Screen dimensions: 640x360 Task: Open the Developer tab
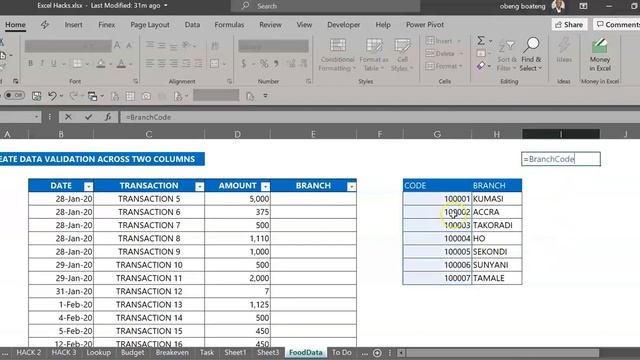344,24
